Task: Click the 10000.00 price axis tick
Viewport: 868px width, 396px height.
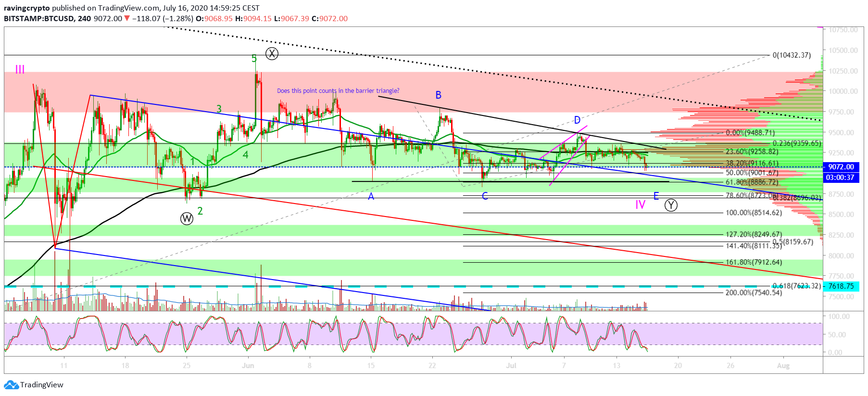Action: point(843,91)
